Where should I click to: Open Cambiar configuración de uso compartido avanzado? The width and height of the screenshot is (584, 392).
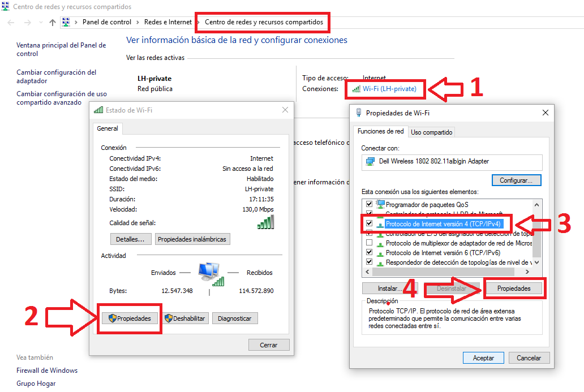coord(62,98)
